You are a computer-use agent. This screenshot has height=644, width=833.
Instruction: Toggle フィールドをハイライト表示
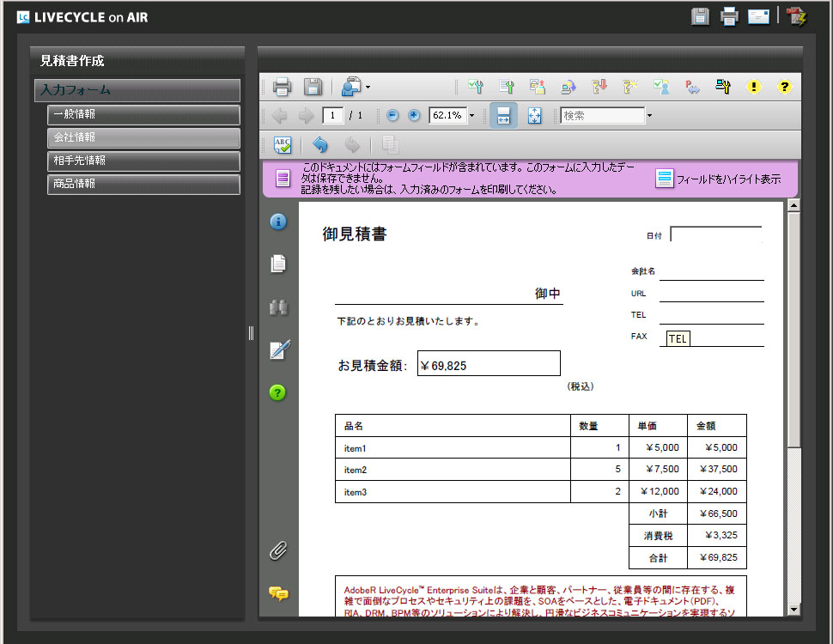(x=718, y=179)
